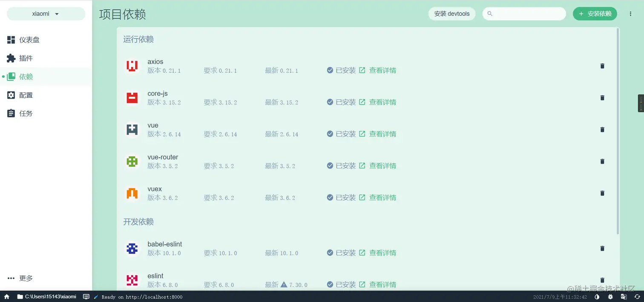
Task: Delete the vuex dependency
Action: click(602, 194)
